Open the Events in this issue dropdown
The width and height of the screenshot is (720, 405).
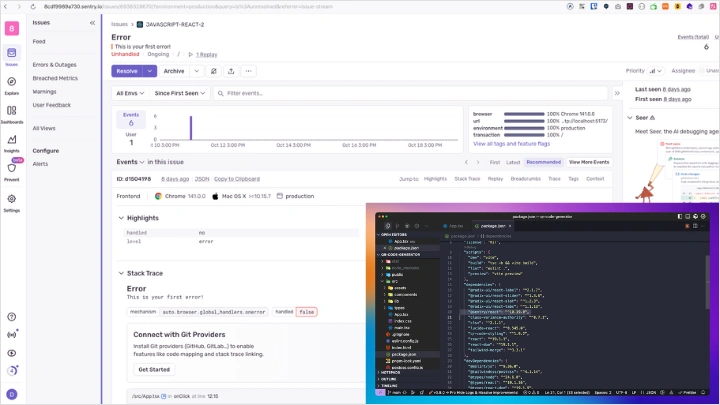coord(130,162)
